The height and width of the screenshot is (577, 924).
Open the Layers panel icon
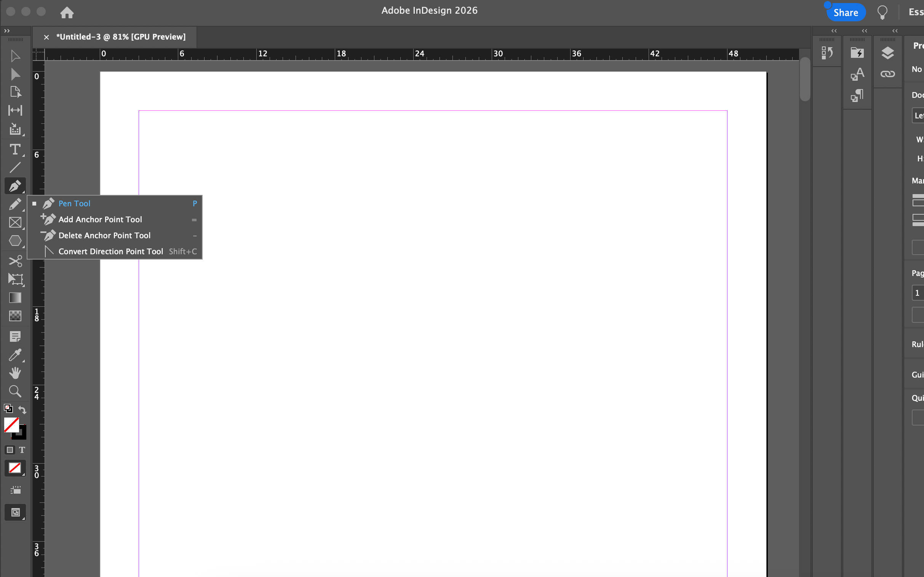click(887, 53)
